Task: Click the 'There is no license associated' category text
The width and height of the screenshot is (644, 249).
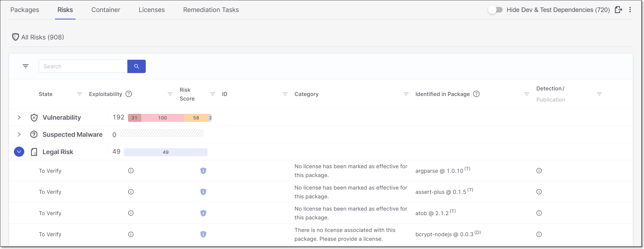Action: [345, 234]
